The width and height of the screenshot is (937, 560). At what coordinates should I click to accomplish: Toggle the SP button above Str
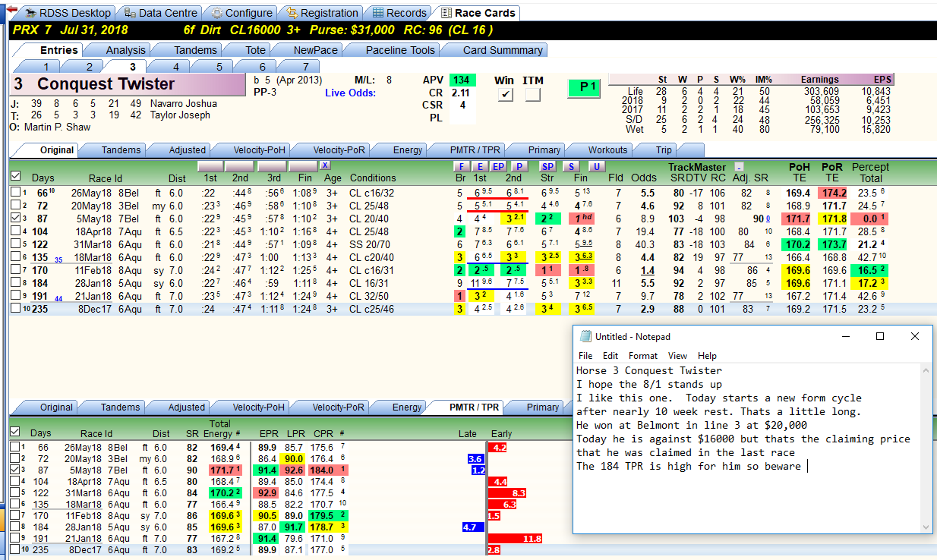tap(547, 166)
